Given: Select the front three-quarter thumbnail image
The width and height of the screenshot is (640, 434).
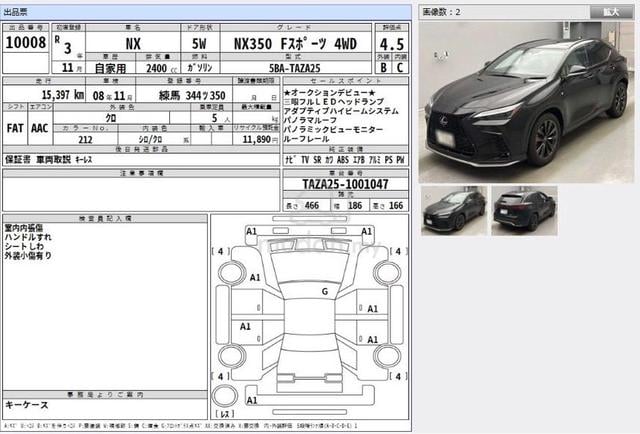Looking at the screenshot, I should click(454, 211).
